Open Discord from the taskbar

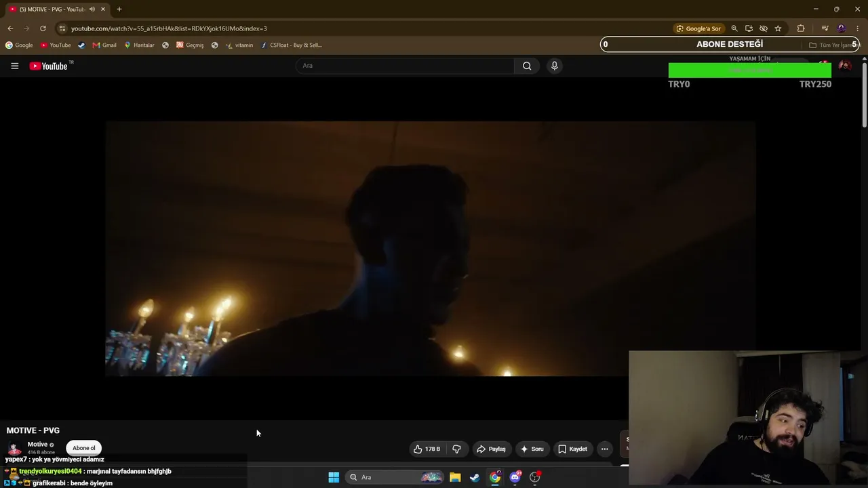pyautogui.click(x=515, y=477)
